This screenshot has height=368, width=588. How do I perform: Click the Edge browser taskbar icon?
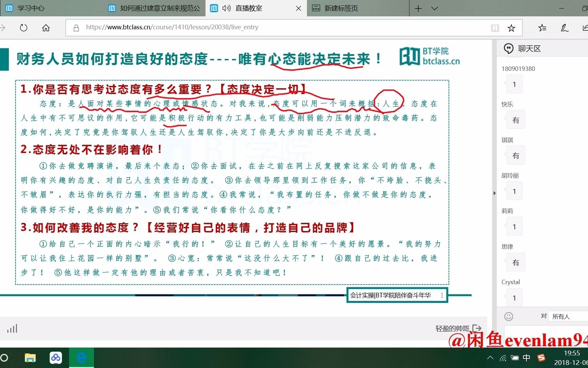81,358
